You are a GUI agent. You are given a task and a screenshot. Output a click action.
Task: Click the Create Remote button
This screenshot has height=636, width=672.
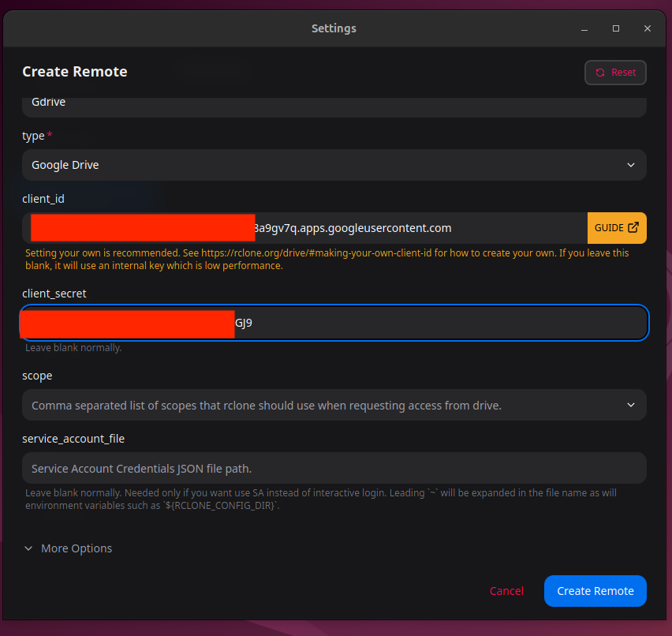point(595,591)
